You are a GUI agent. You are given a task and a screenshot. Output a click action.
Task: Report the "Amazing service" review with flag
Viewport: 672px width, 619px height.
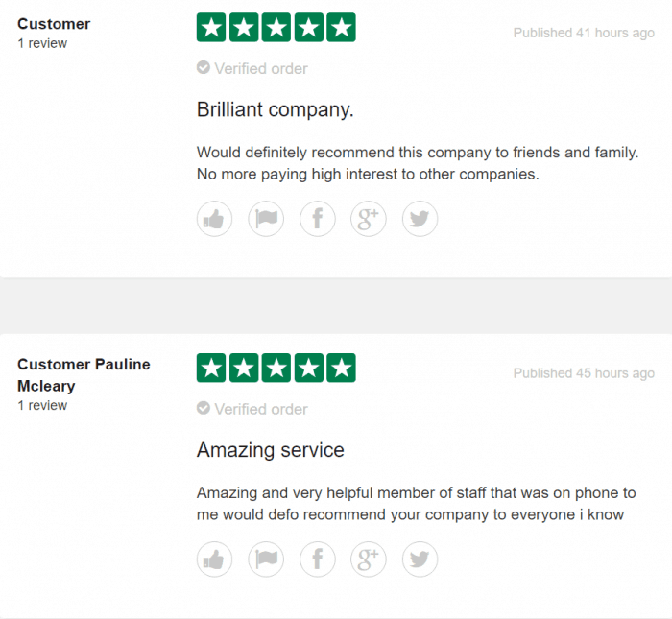tap(266, 559)
